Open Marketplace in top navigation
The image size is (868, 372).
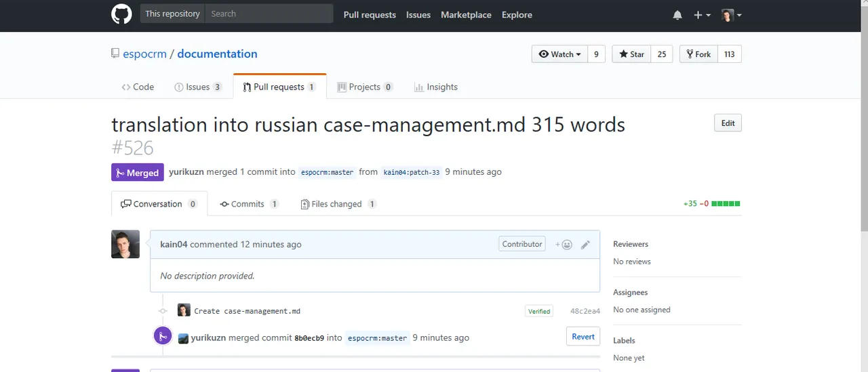466,15
